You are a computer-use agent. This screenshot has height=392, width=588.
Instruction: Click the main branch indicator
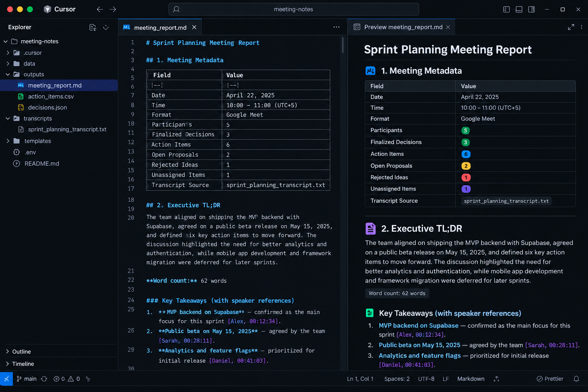click(x=27, y=379)
